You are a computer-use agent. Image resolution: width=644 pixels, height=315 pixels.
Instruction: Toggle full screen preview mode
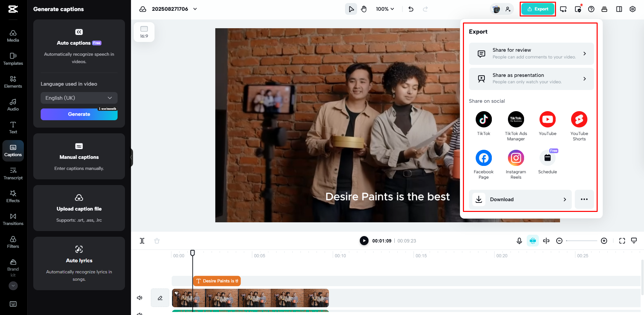pos(622,241)
